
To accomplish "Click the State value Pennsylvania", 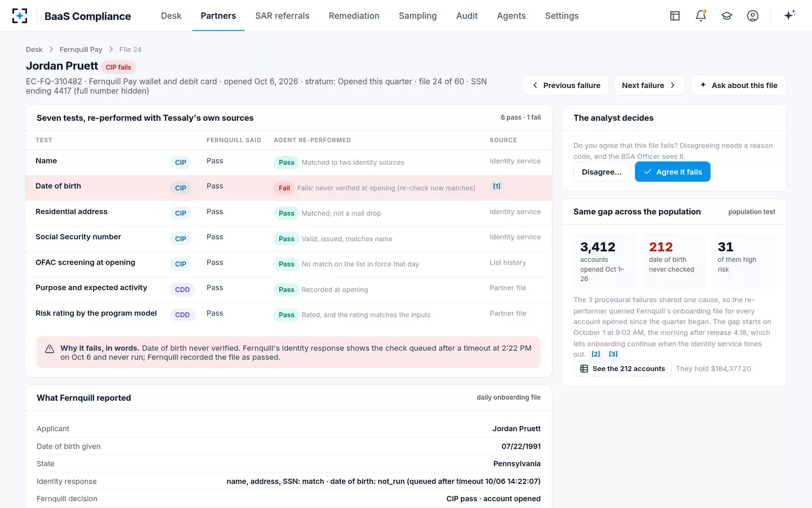I will pyautogui.click(x=517, y=464).
